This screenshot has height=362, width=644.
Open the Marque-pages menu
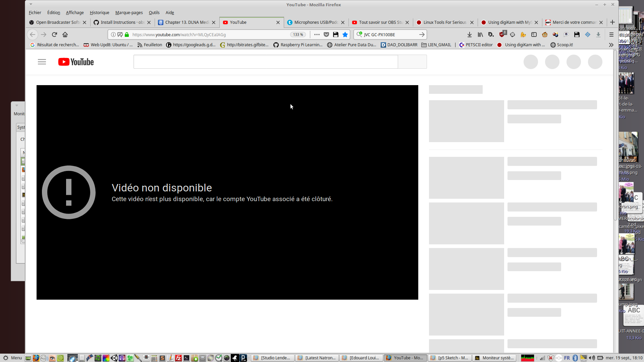pyautogui.click(x=129, y=13)
